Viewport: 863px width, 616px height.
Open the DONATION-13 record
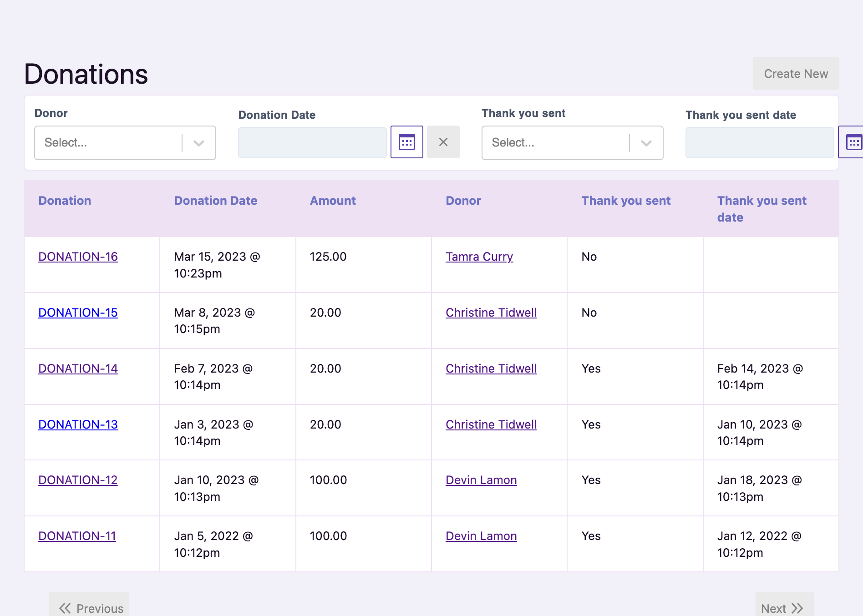(x=78, y=424)
